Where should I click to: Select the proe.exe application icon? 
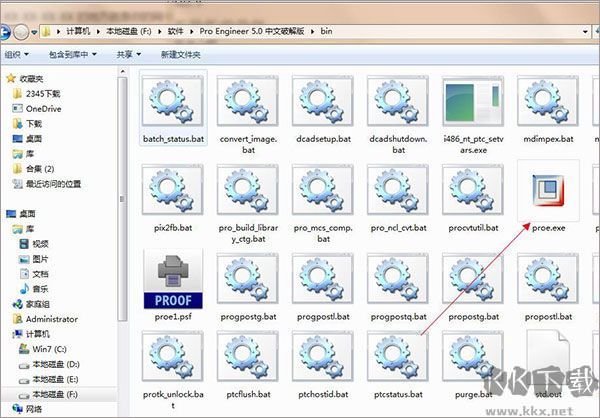tap(548, 190)
